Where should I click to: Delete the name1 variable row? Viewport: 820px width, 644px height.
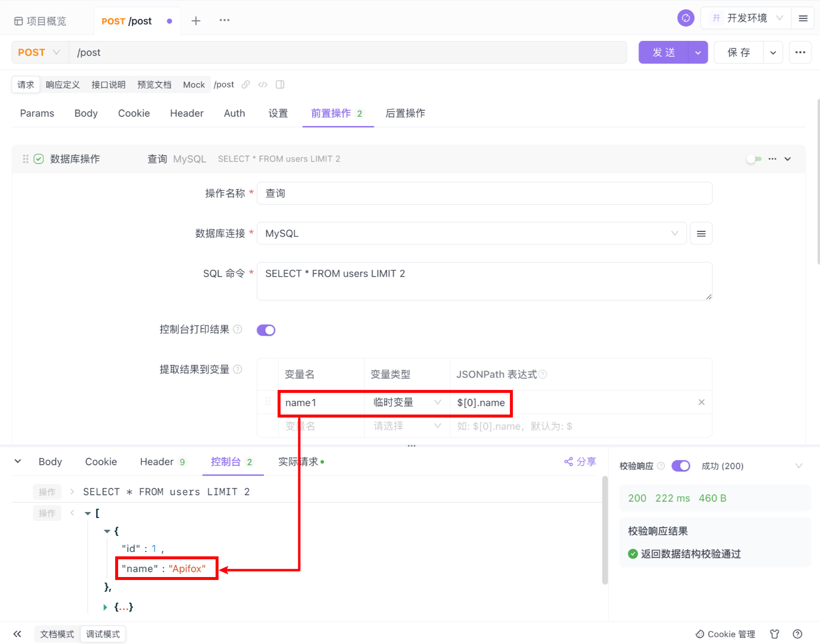[701, 402]
